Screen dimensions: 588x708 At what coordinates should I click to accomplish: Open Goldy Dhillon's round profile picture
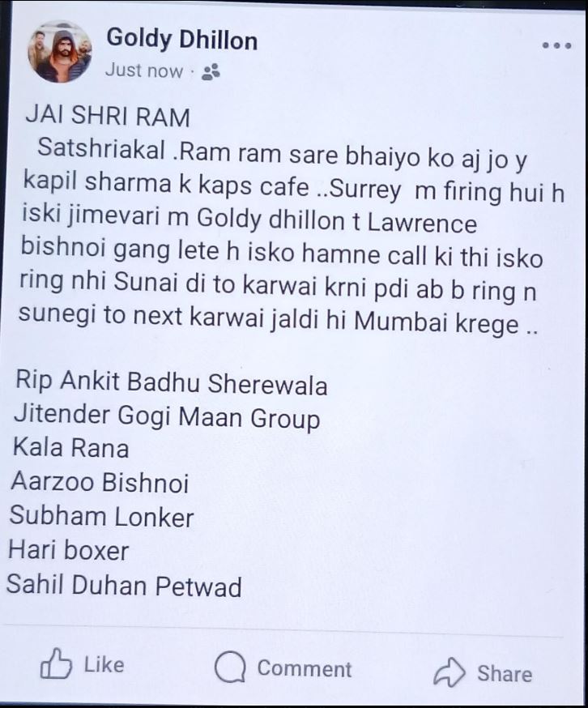(x=60, y=52)
